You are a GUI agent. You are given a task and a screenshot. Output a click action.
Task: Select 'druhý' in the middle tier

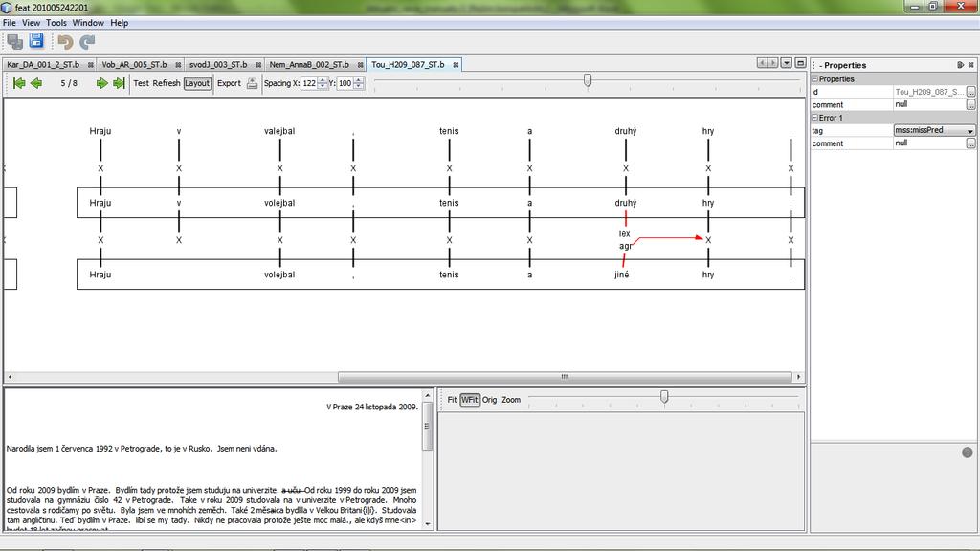[626, 203]
